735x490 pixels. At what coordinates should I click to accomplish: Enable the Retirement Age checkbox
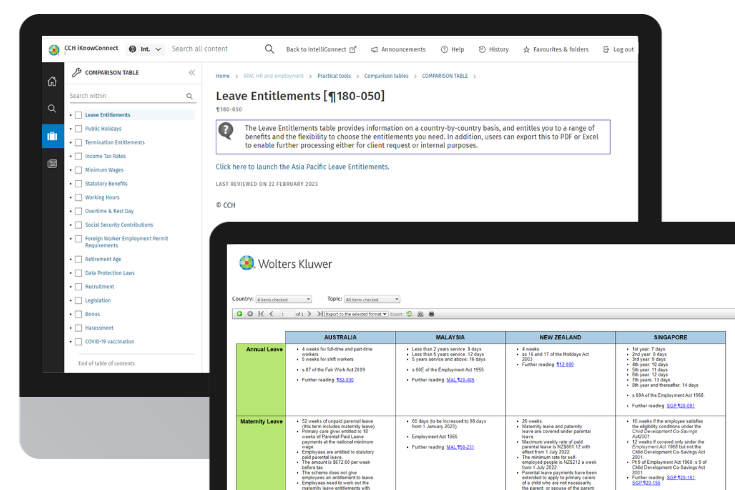(x=79, y=259)
